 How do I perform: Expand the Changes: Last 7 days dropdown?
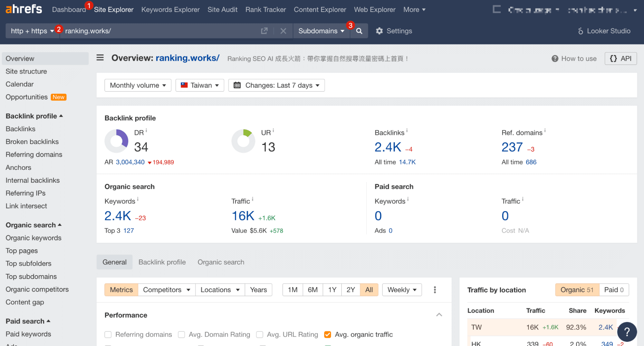click(276, 85)
